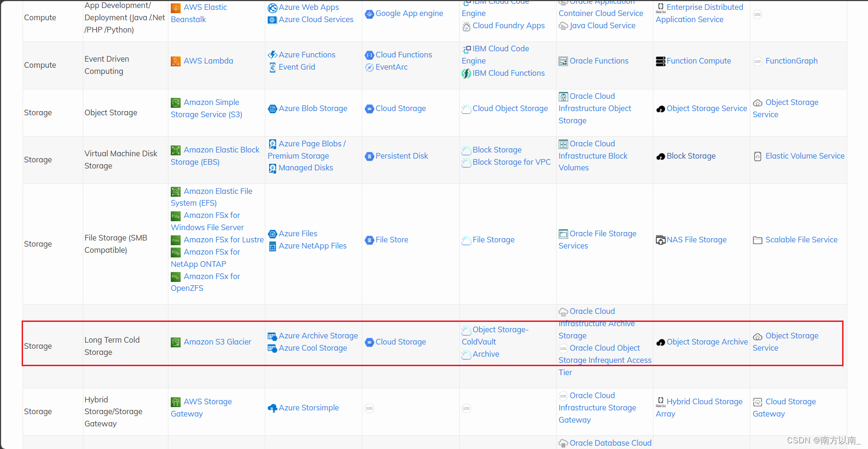
Task: Click the Amazon FSx for Lustre icon
Action: [x=175, y=240]
